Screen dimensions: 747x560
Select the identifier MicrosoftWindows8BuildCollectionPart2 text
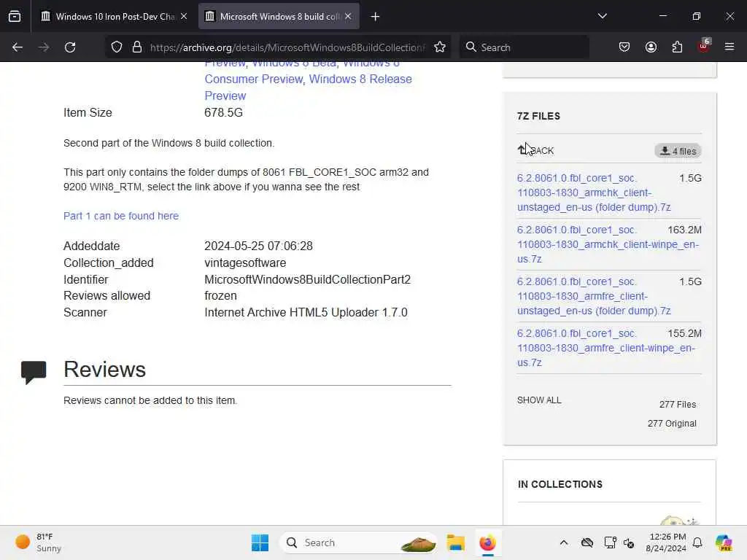(x=307, y=279)
